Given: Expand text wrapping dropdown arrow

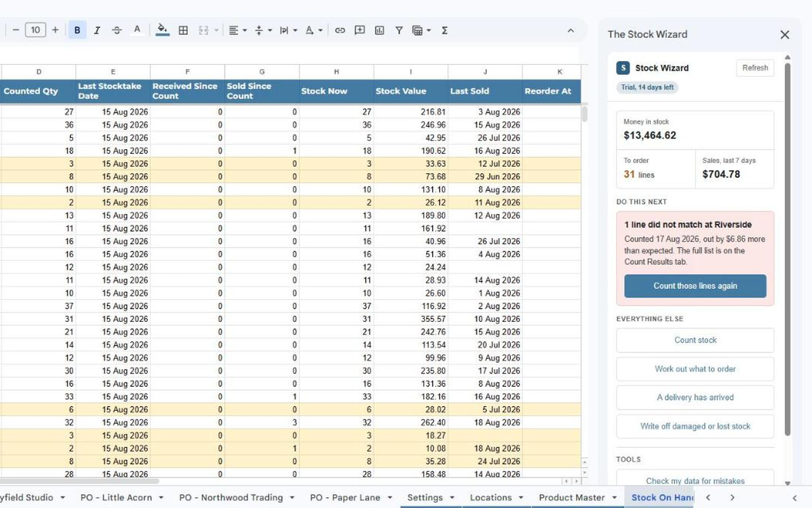Looking at the screenshot, I should click(x=295, y=30).
